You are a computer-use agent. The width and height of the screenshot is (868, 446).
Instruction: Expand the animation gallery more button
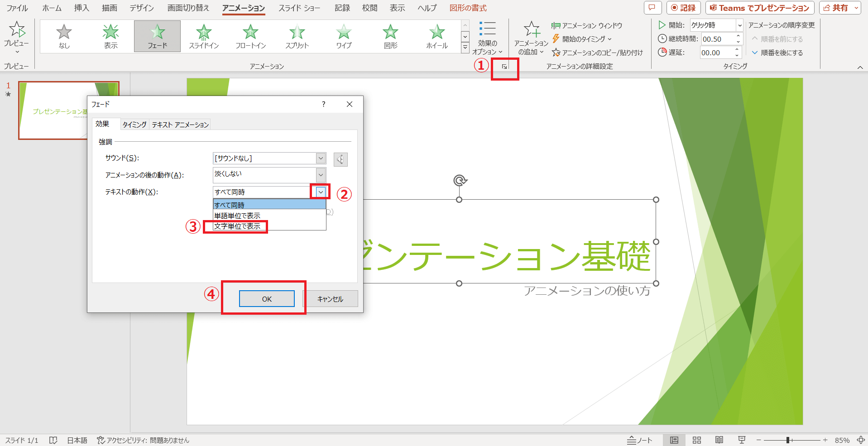[465, 47]
